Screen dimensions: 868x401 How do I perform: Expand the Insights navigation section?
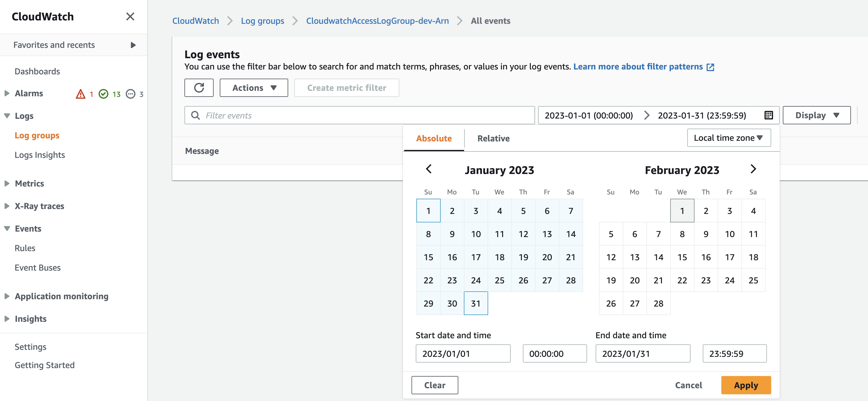7,319
